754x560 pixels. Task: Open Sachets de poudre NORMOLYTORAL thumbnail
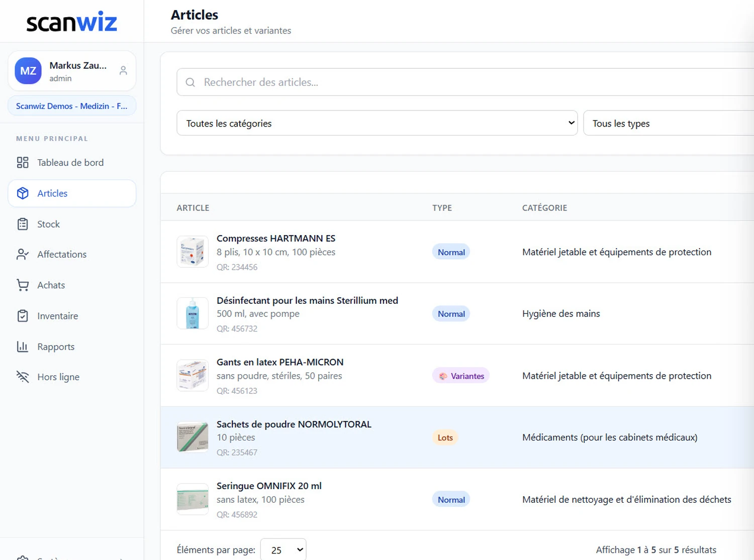coord(193,437)
